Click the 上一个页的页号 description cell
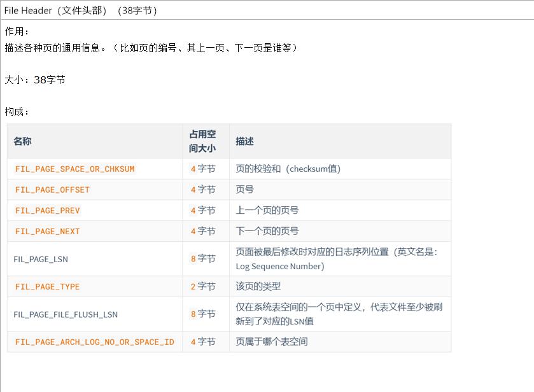This screenshot has width=534, height=392. pyautogui.click(x=267, y=210)
